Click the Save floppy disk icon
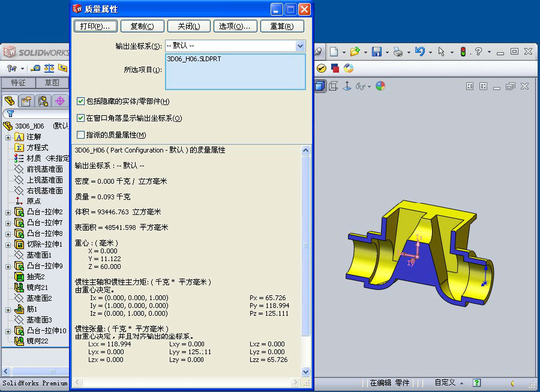This screenshot has width=540, height=392. click(x=377, y=52)
